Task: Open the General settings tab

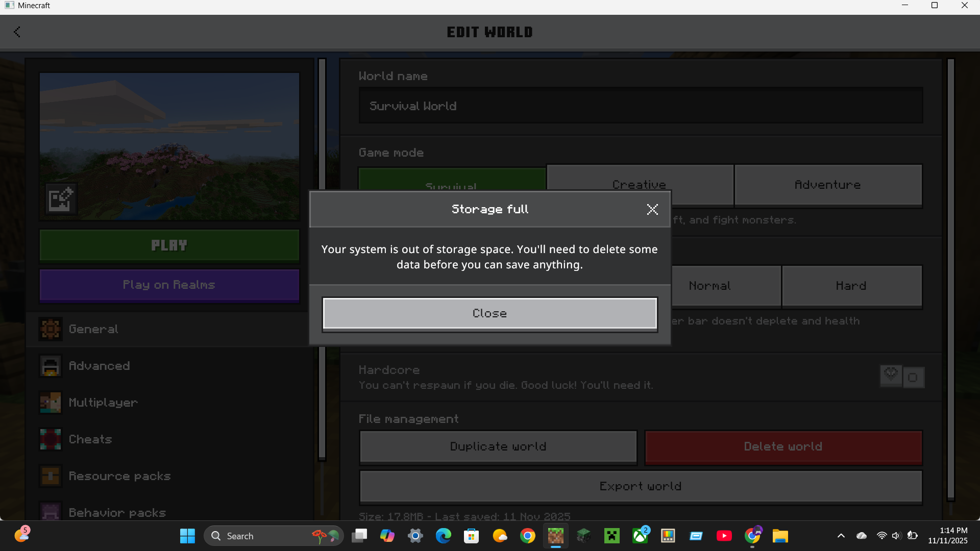Action: [x=93, y=329]
